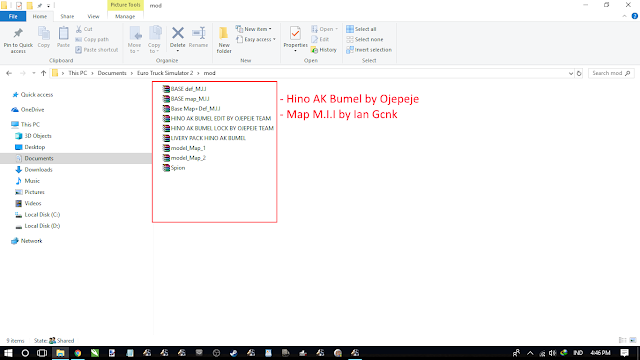
Task: Open the New item dropdown
Action: [x=253, y=29]
